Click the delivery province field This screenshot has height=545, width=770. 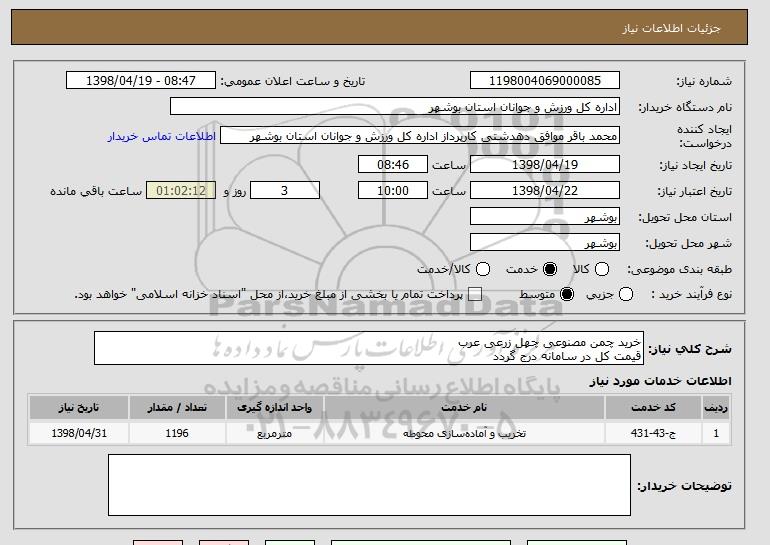pyautogui.click(x=545, y=217)
